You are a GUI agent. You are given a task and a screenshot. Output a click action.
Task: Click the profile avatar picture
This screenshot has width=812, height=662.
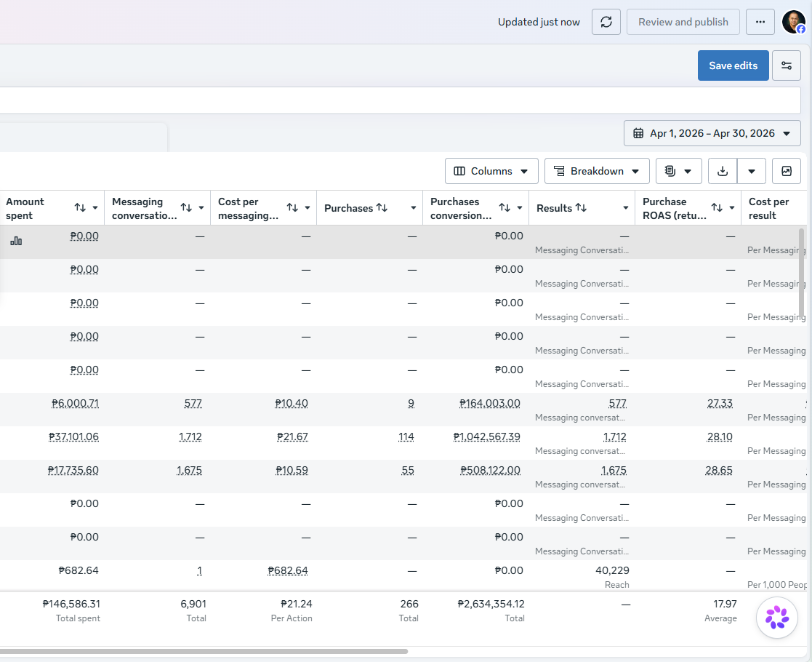pyautogui.click(x=793, y=22)
